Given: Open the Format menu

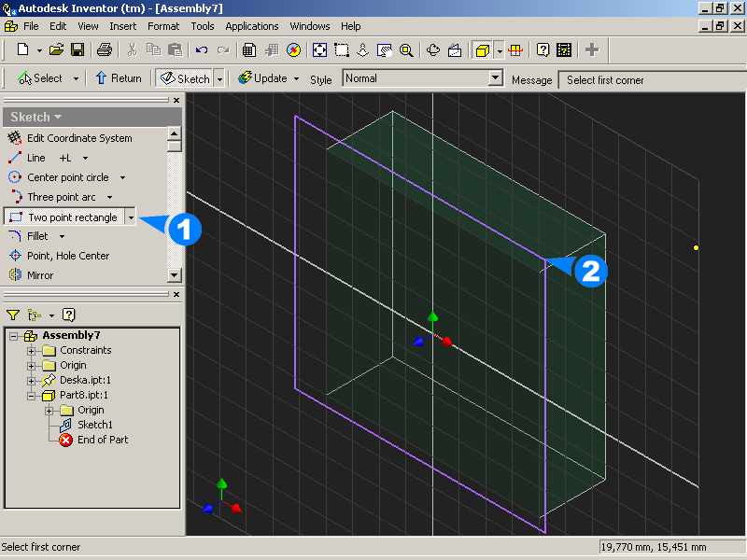Looking at the screenshot, I should click(x=163, y=26).
